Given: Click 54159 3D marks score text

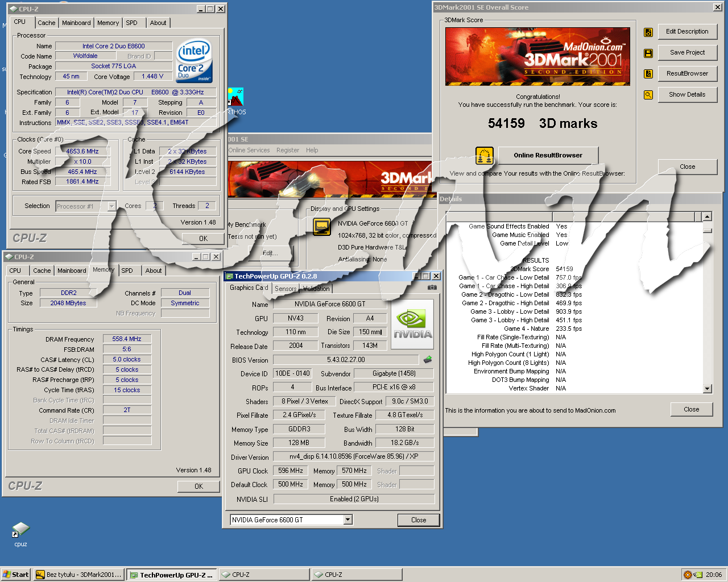Looking at the screenshot, I should pyautogui.click(x=543, y=123).
